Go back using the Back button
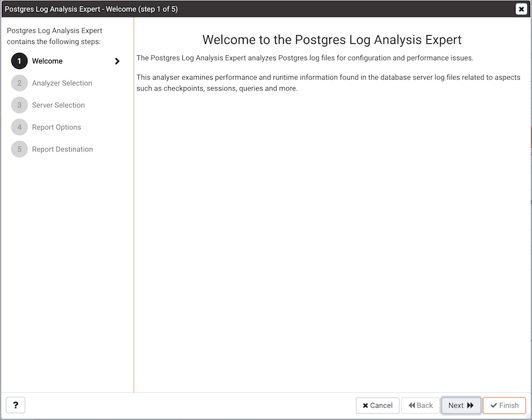The image size is (532, 420). coord(420,405)
